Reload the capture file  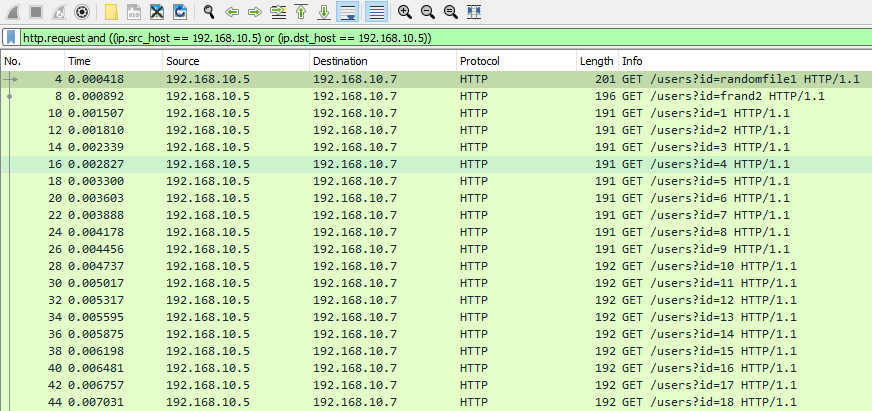[x=180, y=12]
